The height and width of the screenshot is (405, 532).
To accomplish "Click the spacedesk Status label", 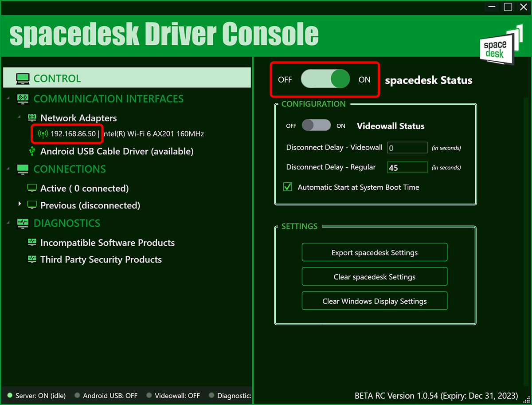I will (x=429, y=80).
